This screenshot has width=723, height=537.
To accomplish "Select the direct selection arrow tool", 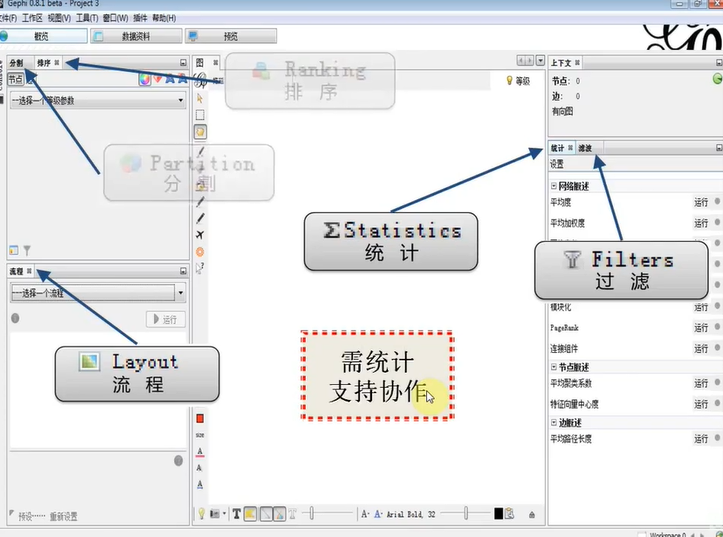I will point(200,98).
